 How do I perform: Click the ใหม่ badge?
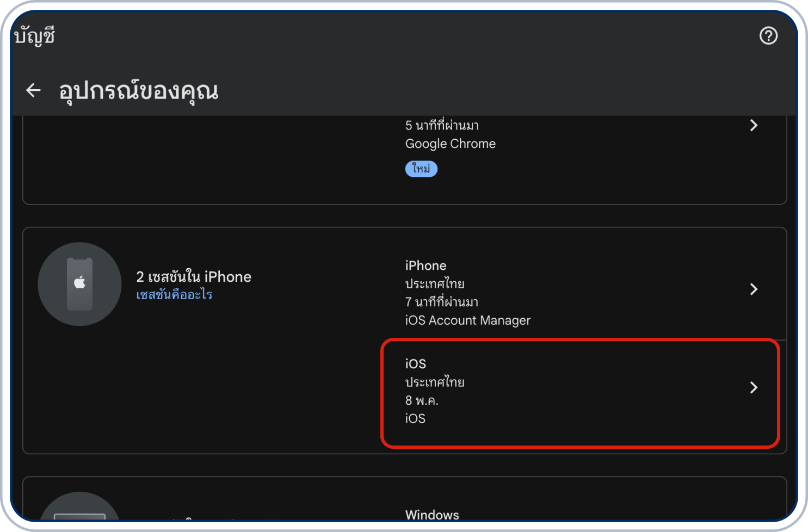[x=421, y=169]
